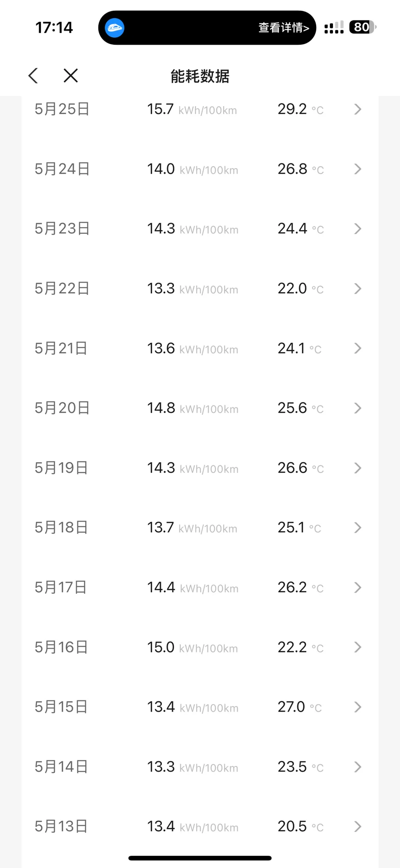Open the 5月21日 row chevron
Image resolution: width=400 pixels, height=868 pixels.
pyautogui.click(x=358, y=348)
